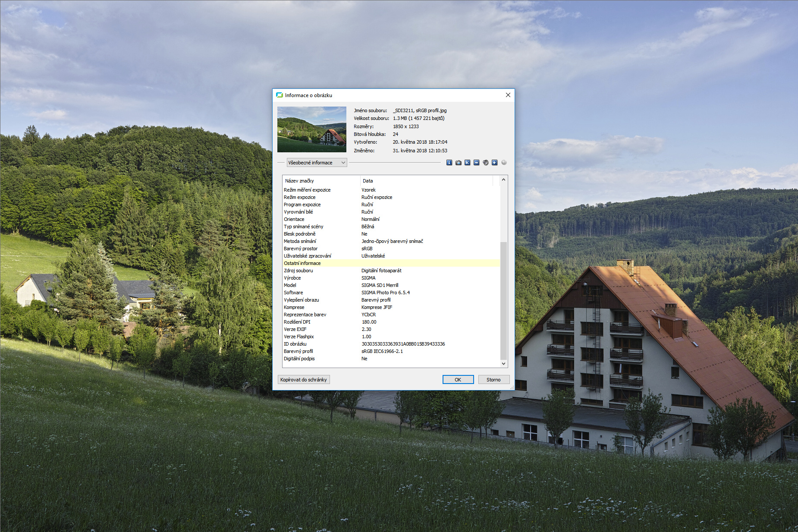Viewport: 798px width, 532px height.
Task: Click the blue info 'i' icon
Action: click(x=449, y=163)
